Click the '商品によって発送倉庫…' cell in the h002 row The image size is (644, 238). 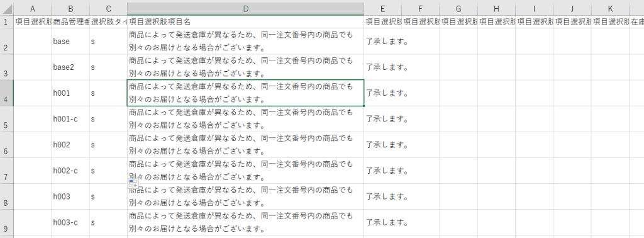[245, 145]
